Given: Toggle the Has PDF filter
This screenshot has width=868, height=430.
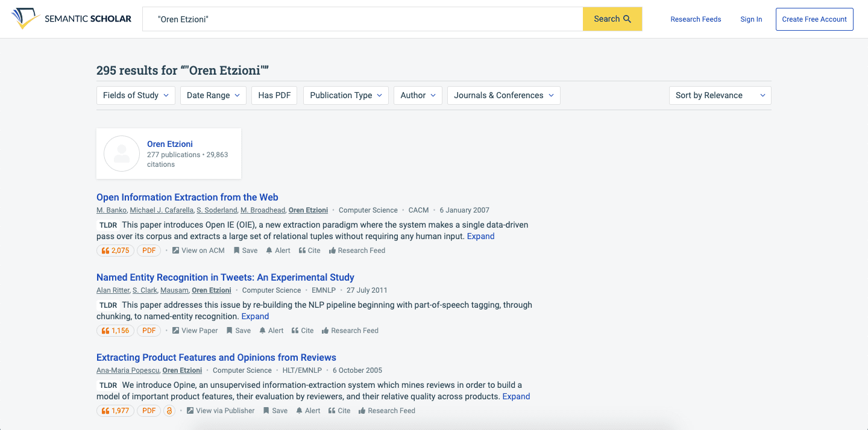Looking at the screenshot, I should pos(274,95).
